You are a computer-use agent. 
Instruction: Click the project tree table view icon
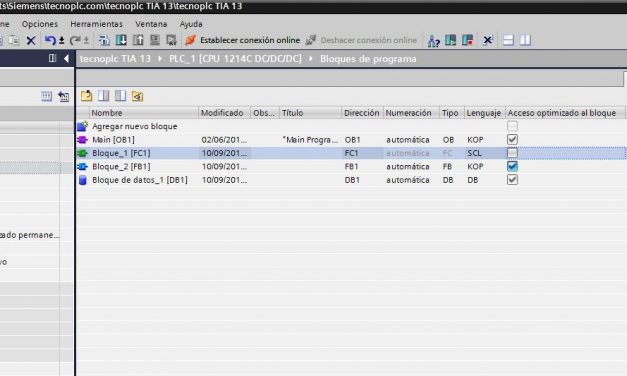[47, 96]
